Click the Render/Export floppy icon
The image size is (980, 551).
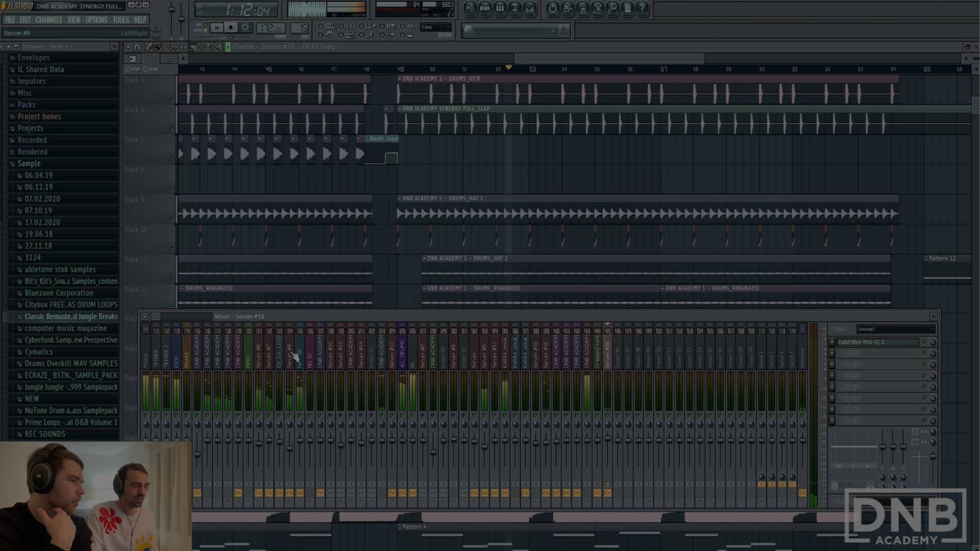click(x=582, y=8)
